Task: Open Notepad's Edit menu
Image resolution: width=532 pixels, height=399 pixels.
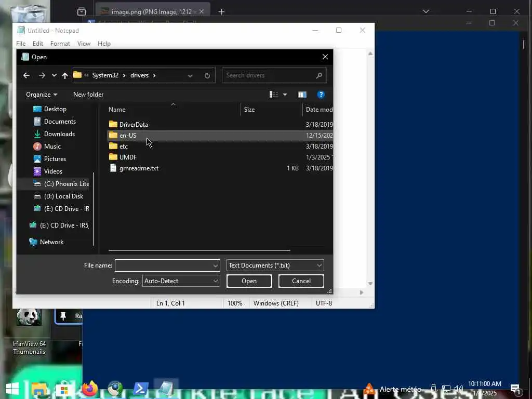Action: tap(37, 44)
